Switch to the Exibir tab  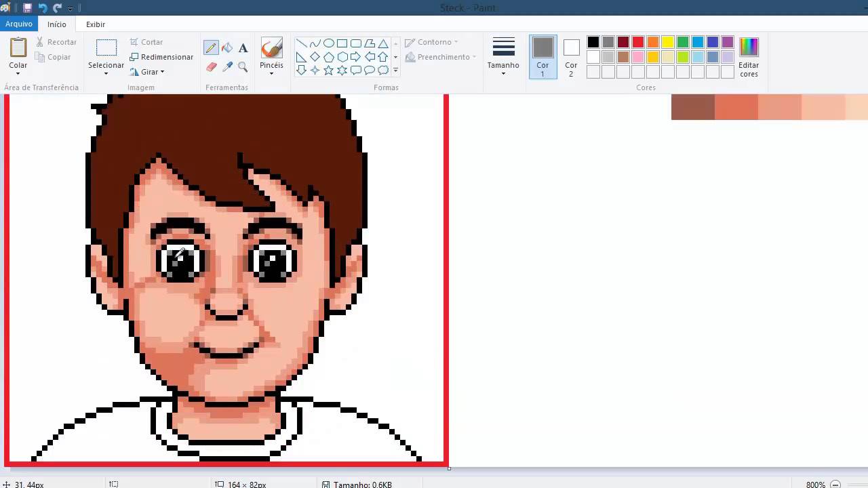pyautogui.click(x=96, y=24)
